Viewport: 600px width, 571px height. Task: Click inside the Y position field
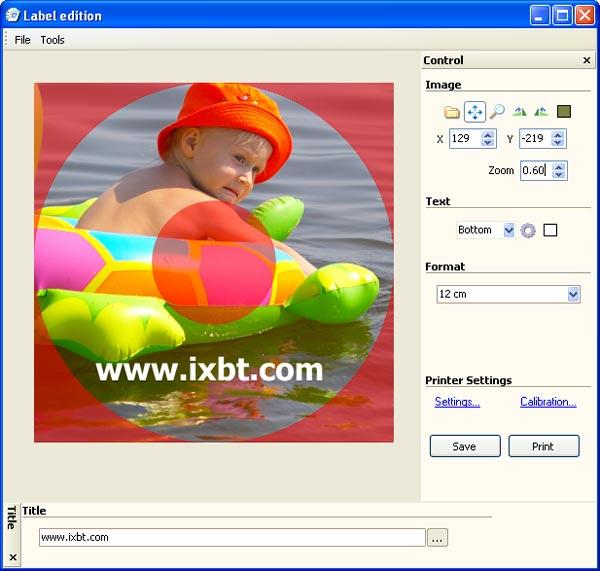(536, 139)
